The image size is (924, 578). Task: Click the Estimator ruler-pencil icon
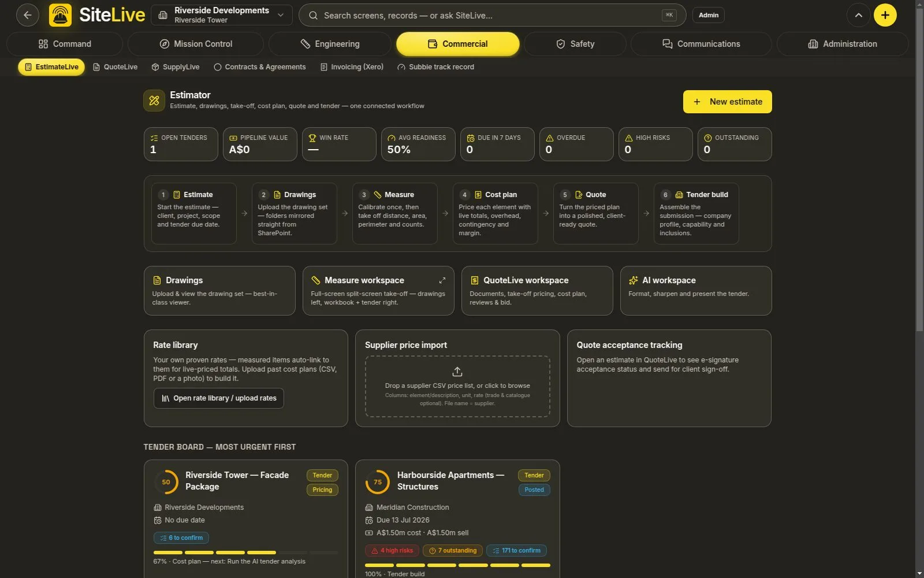pyautogui.click(x=154, y=101)
